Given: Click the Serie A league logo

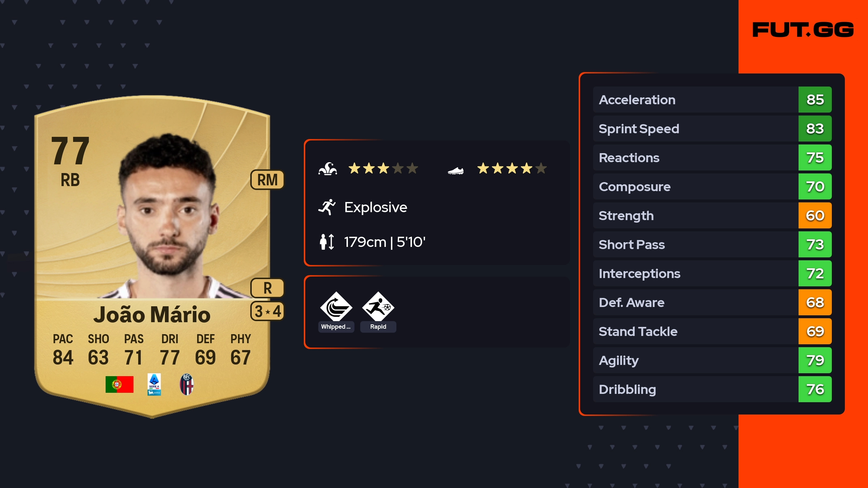Looking at the screenshot, I should pyautogui.click(x=154, y=384).
